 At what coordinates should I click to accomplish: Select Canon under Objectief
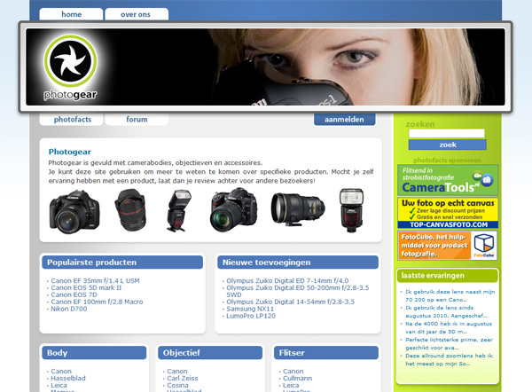click(x=177, y=372)
